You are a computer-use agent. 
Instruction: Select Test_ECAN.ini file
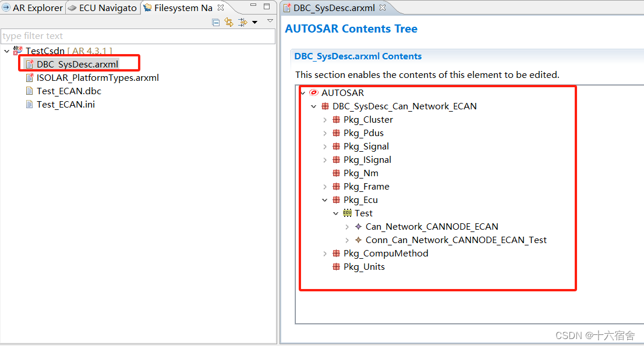click(66, 105)
